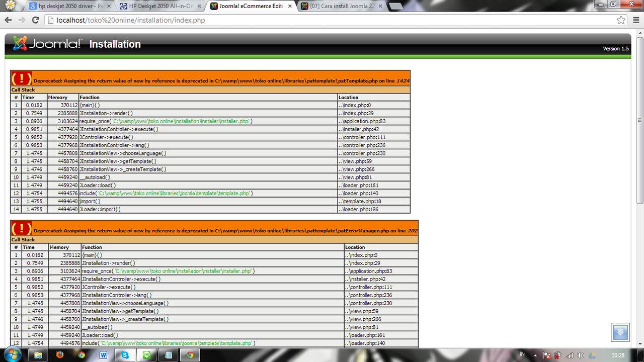Launch Skype from the taskbar

pyautogui.click(x=125, y=354)
